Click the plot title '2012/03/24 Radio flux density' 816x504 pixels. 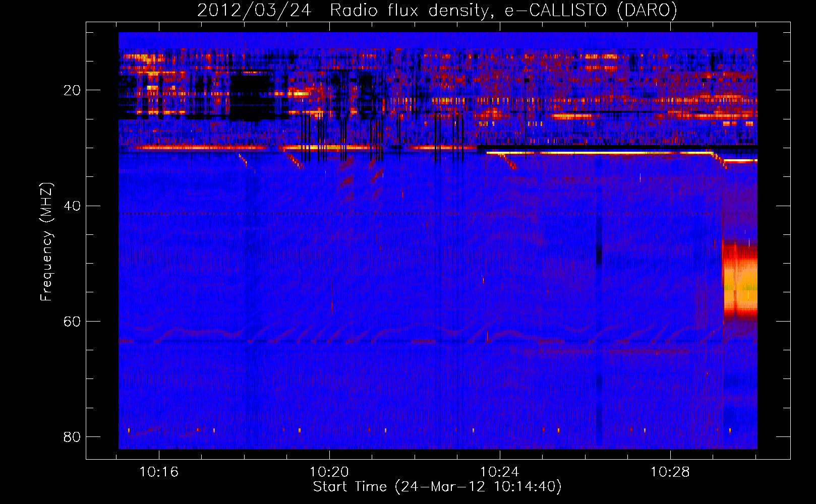click(437, 10)
